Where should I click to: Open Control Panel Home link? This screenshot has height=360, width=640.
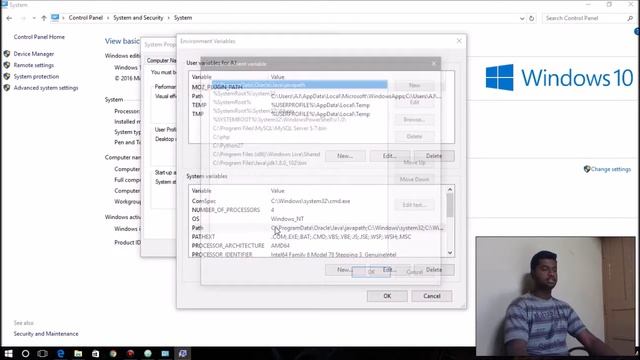point(39,37)
